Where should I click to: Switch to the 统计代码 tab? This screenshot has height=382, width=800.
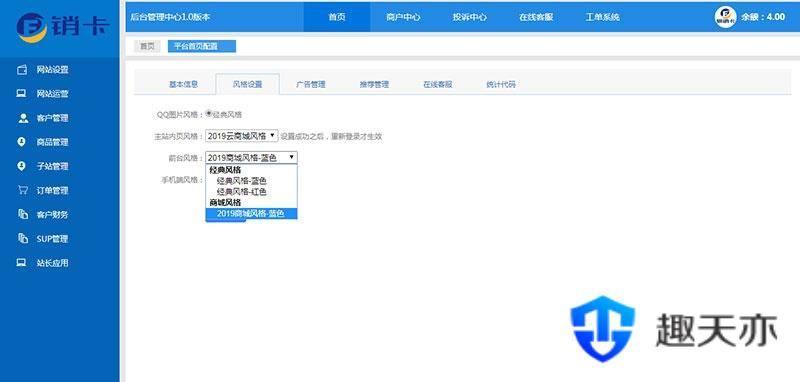(501, 85)
